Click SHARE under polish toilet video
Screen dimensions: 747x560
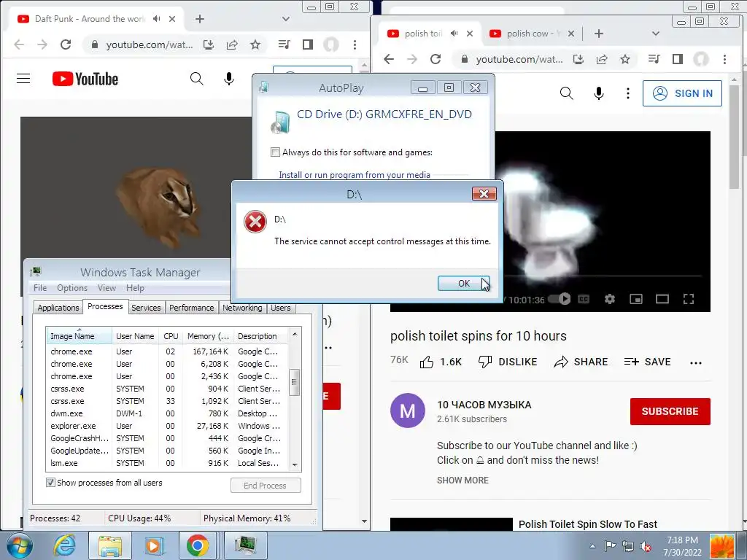coord(581,362)
